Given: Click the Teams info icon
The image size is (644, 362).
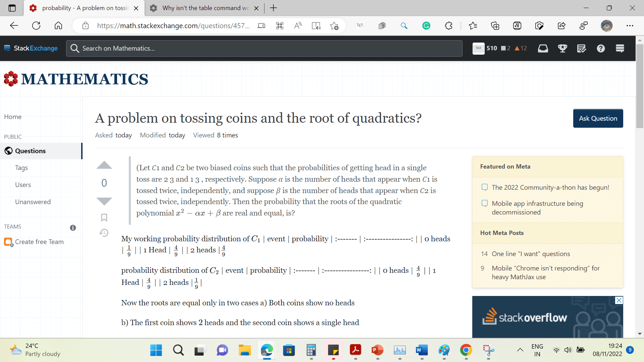Looking at the screenshot, I should [73, 228].
